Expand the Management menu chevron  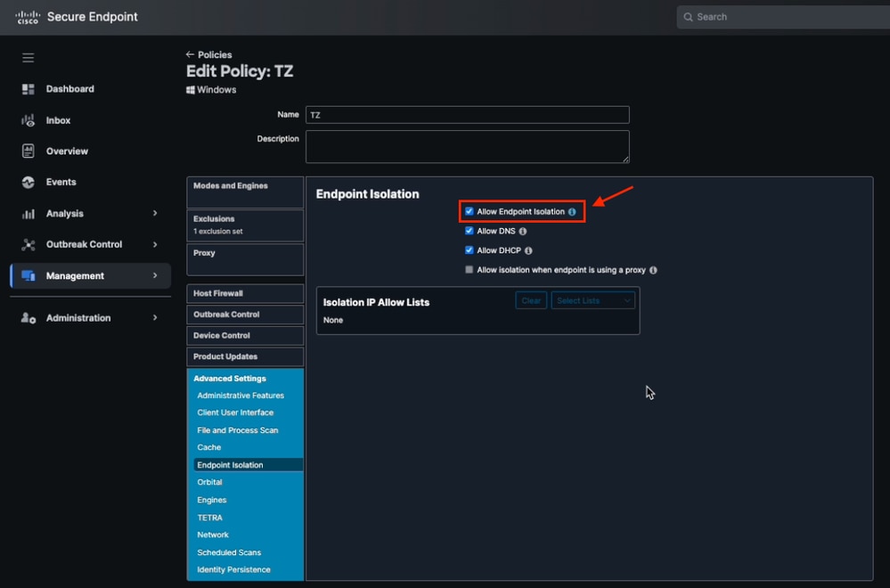tap(155, 276)
